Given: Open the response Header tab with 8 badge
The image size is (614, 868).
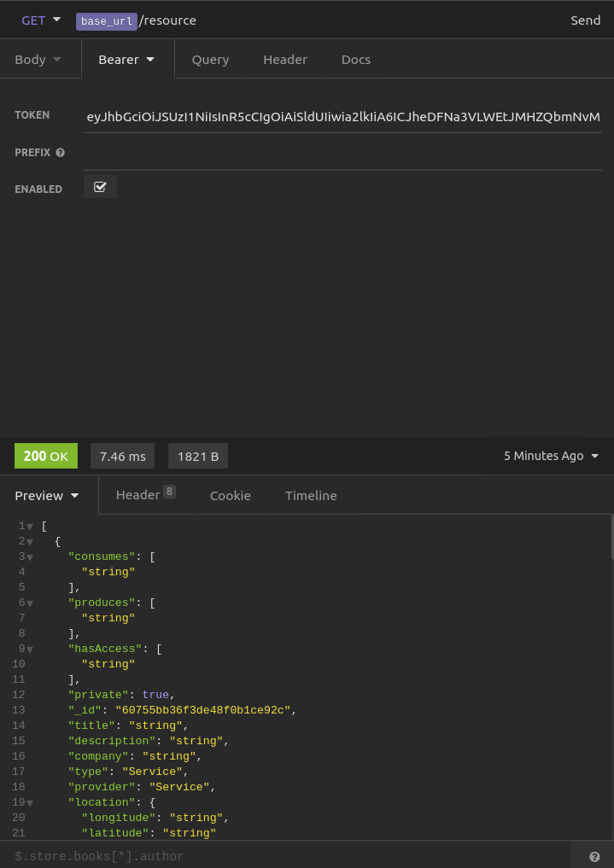Looking at the screenshot, I should coord(146,494).
